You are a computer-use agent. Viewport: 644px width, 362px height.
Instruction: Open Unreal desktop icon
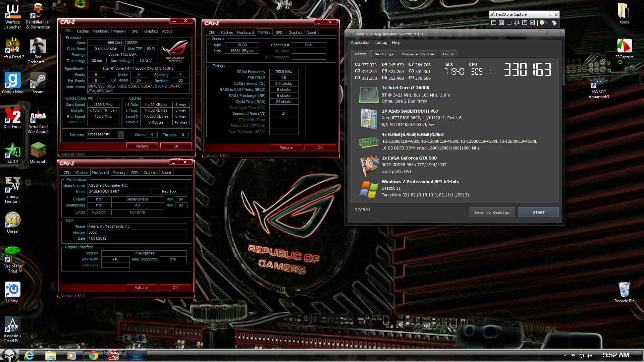(13, 223)
